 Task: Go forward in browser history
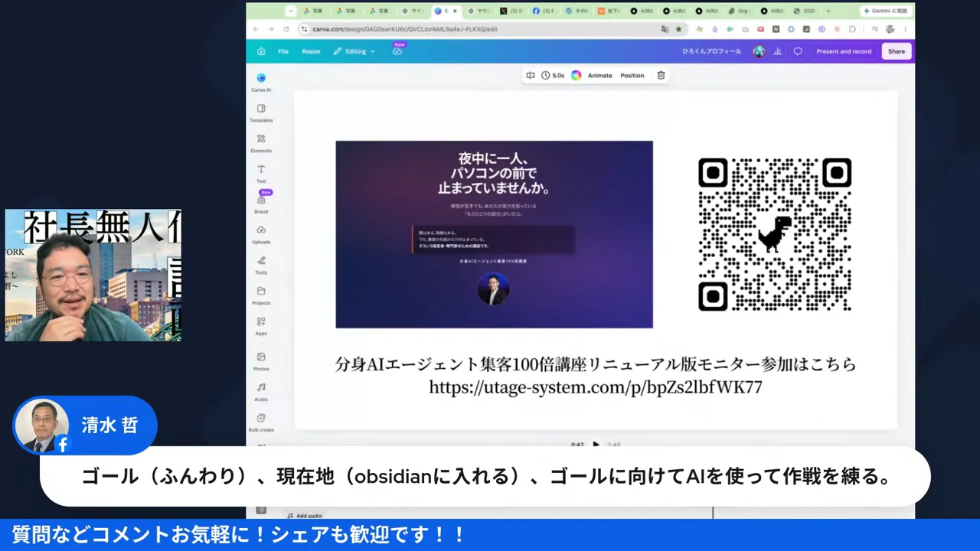(x=270, y=29)
